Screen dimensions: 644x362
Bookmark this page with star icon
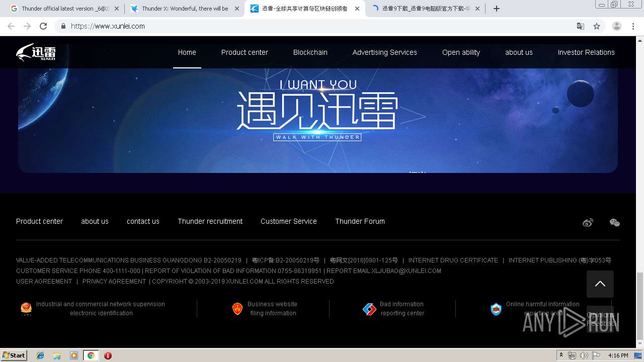(x=597, y=26)
